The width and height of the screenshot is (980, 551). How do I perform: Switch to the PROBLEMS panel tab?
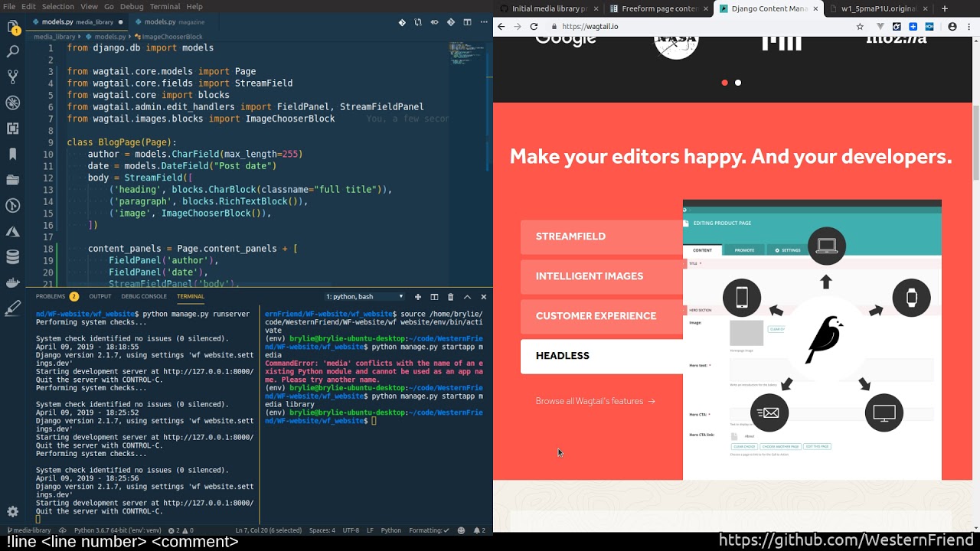(57, 296)
